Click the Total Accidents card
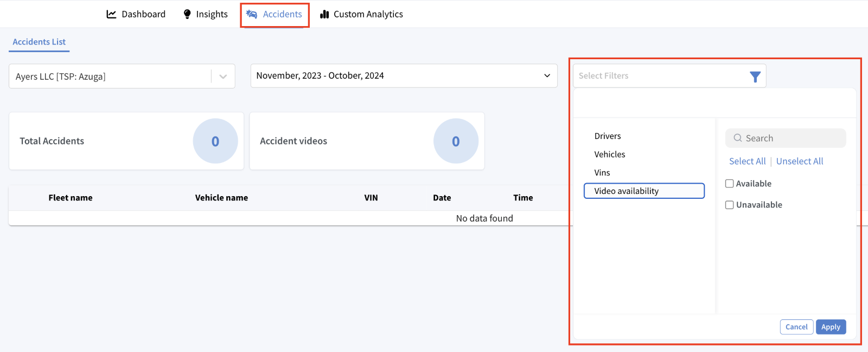The height and width of the screenshot is (352, 868). (126, 141)
